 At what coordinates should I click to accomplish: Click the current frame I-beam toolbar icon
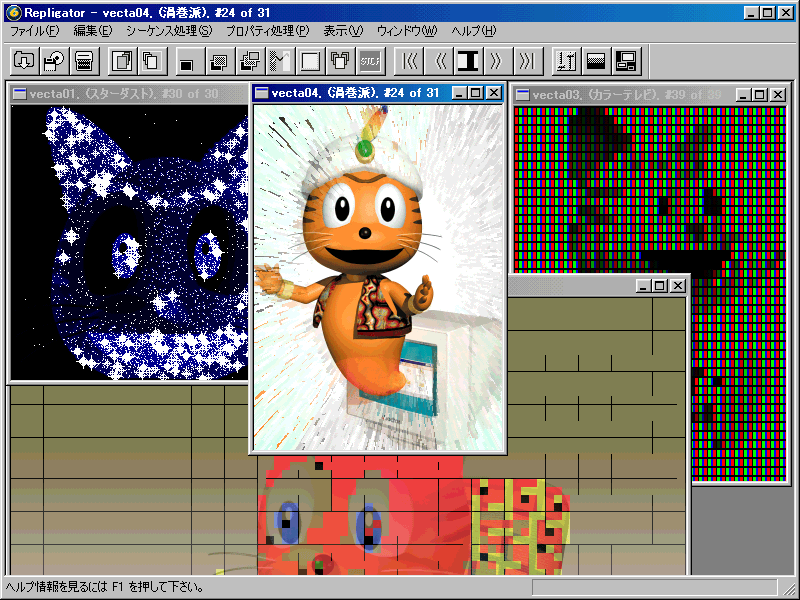468,61
